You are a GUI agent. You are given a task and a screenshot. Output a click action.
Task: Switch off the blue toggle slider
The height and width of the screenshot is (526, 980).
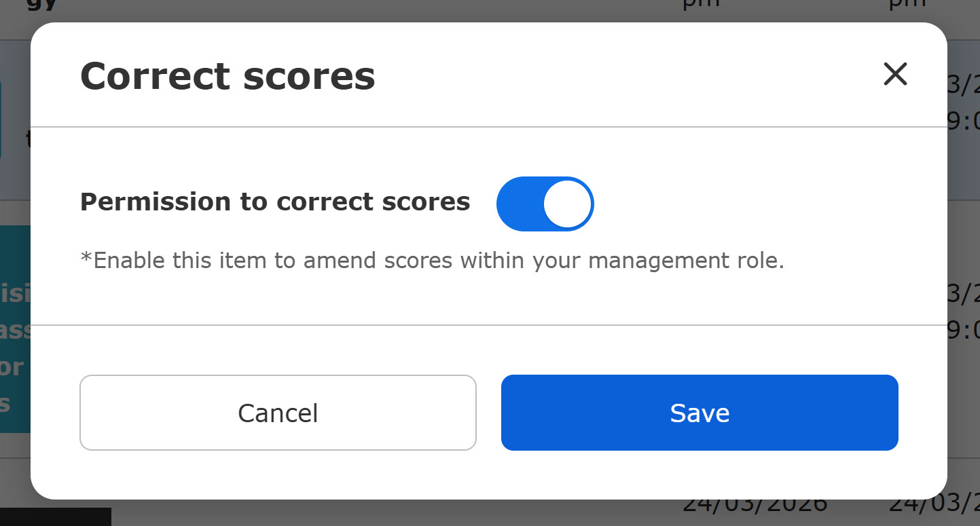pyautogui.click(x=545, y=204)
